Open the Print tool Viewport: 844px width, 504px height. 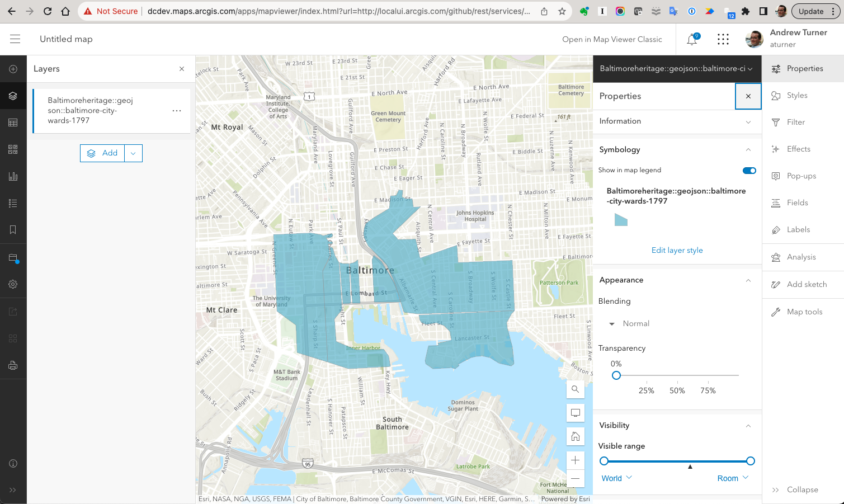[13, 365]
